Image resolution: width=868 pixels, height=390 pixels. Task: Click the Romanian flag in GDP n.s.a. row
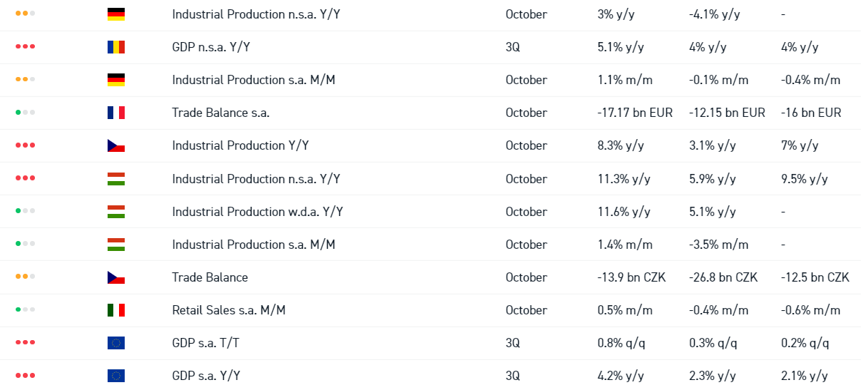click(115, 47)
